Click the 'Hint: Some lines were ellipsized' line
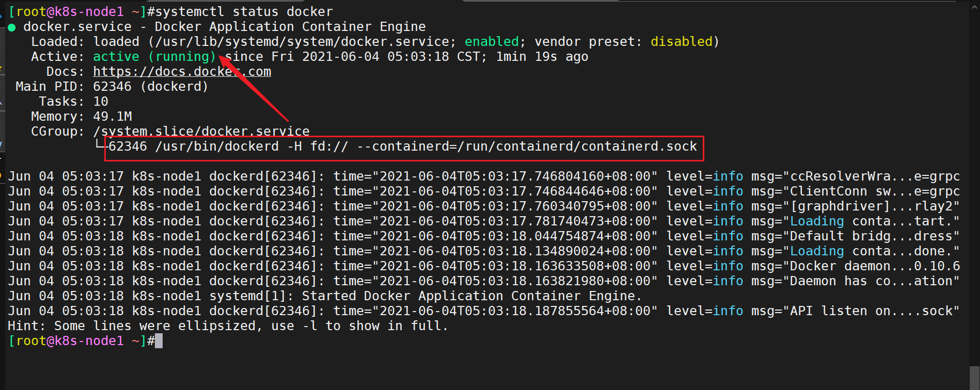 pos(228,326)
